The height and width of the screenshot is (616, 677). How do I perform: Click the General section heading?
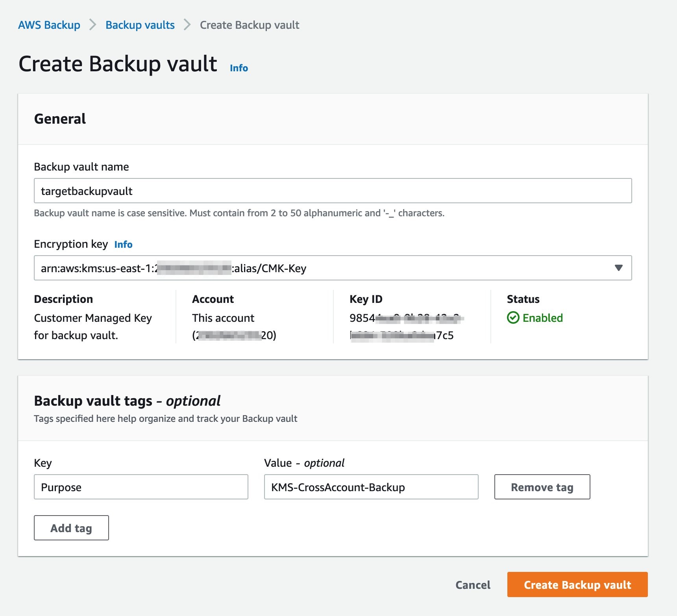60,119
